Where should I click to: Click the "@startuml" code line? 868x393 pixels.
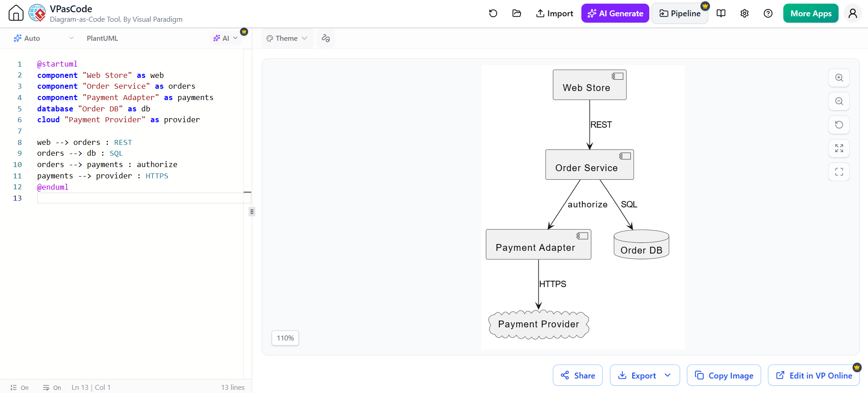pyautogui.click(x=57, y=64)
